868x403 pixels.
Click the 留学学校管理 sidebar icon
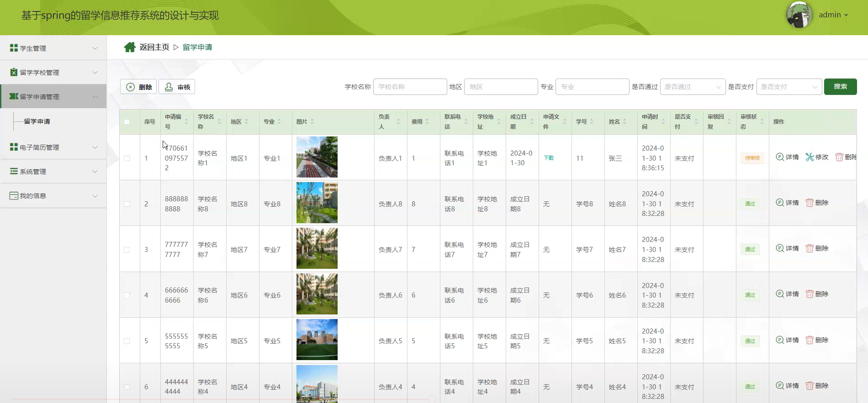(14, 72)
